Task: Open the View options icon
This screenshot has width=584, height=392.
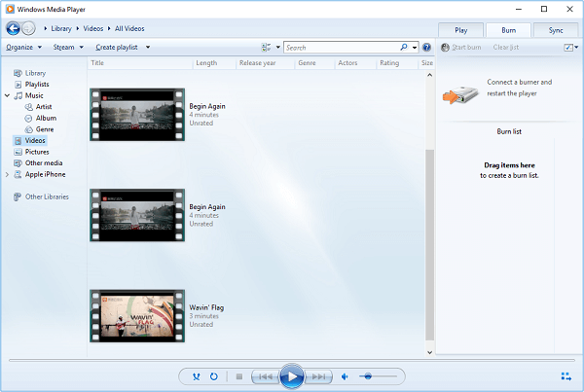Action: click(266, 48)
